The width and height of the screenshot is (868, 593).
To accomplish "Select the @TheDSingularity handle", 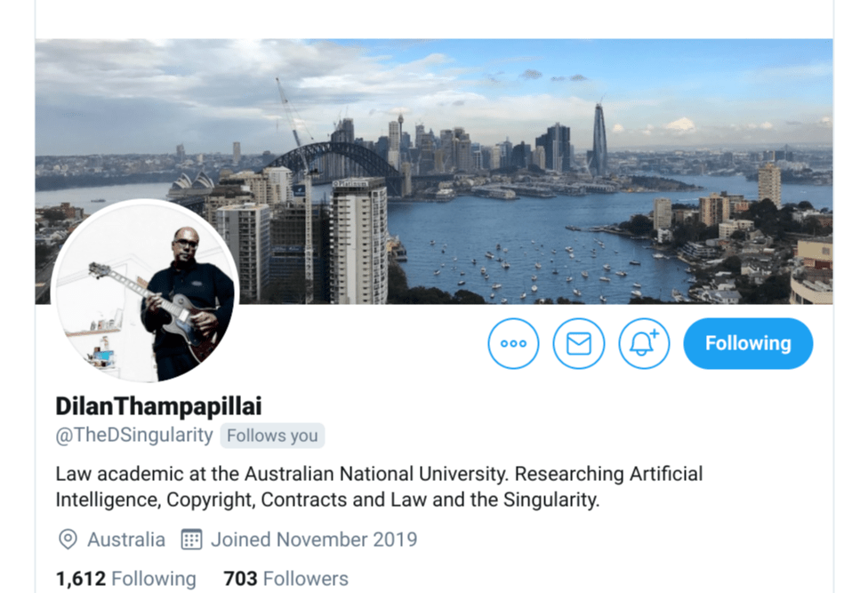I will tap(134, 436).
